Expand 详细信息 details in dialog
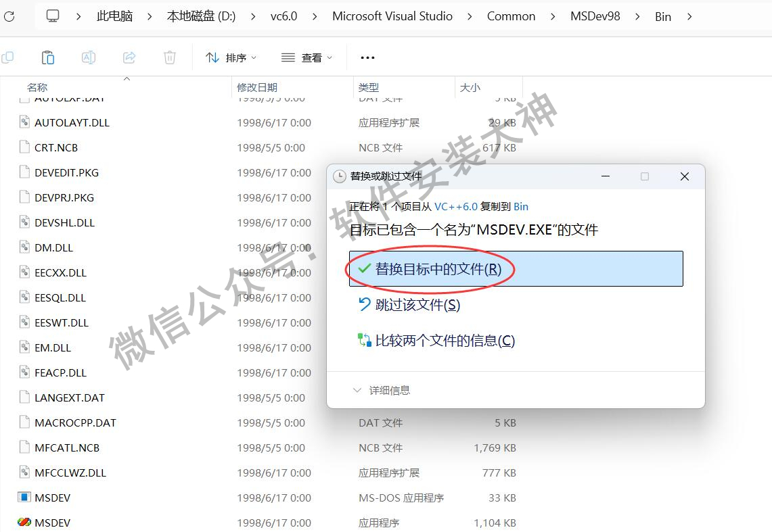 (382, 391)
